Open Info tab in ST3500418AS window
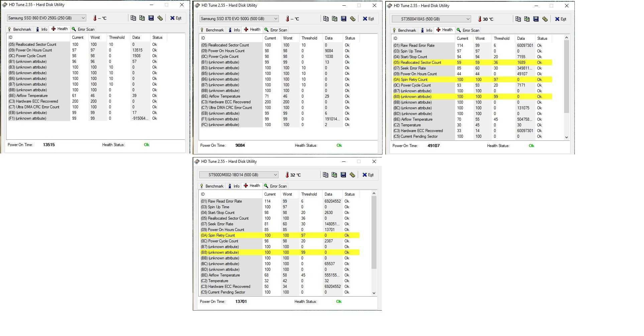Screen dimensions: 644x336 (427, 30)
